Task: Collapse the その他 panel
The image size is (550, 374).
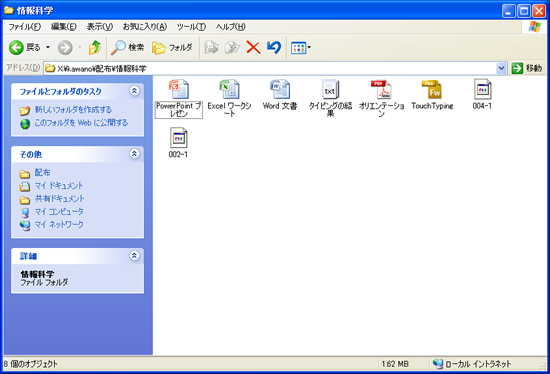Action: (x=134, y=154)
